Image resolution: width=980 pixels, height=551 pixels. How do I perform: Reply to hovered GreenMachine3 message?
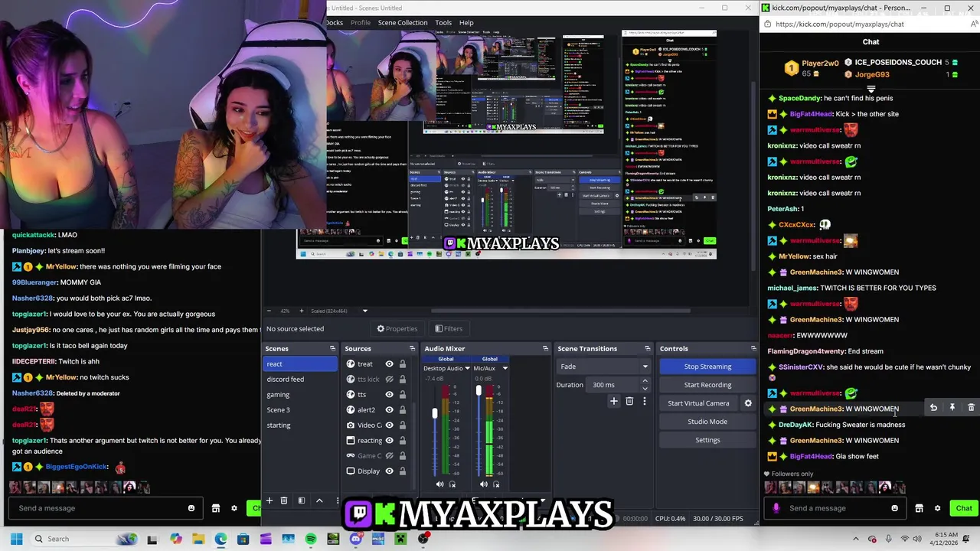point(933,408)
